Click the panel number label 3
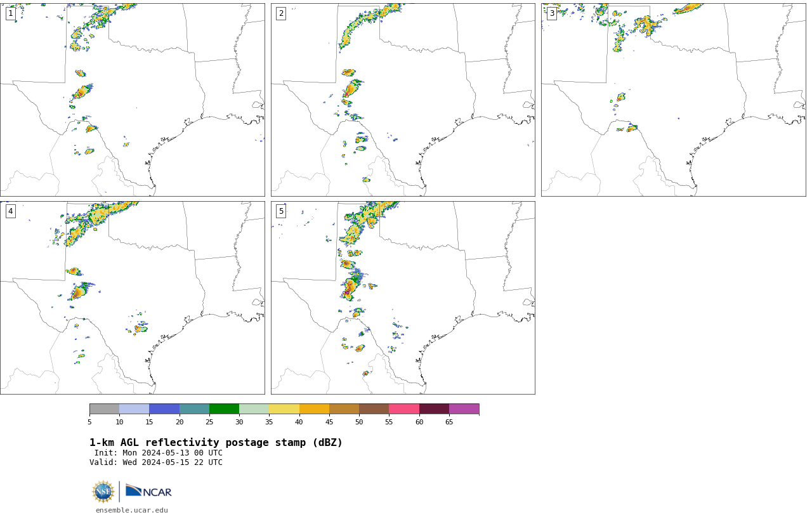Screen dimensions: 812x517 click(x=551, y=13)
